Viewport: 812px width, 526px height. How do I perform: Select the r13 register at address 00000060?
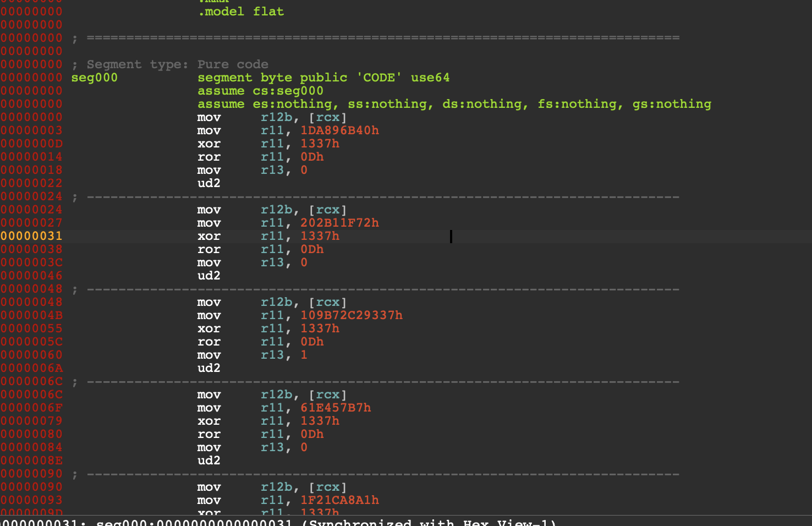click(272, 355)
